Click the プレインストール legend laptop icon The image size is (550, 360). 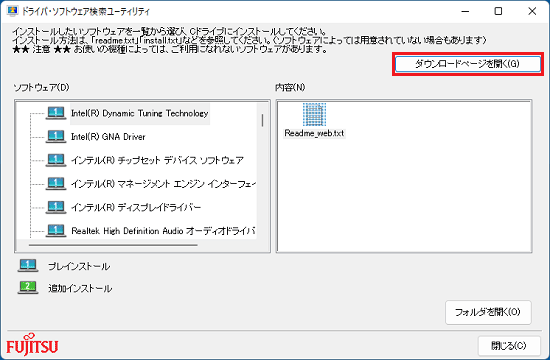(x=28, y=266)
